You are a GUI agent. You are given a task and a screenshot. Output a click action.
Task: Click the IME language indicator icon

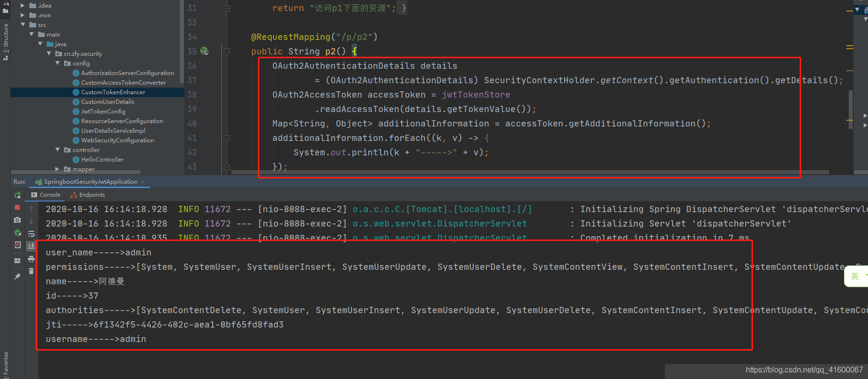(855, 276)
